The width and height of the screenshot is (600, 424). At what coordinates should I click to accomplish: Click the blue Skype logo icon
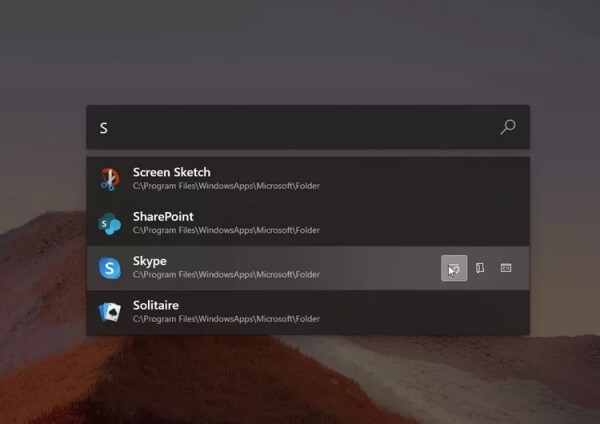[x=109, y=268]
